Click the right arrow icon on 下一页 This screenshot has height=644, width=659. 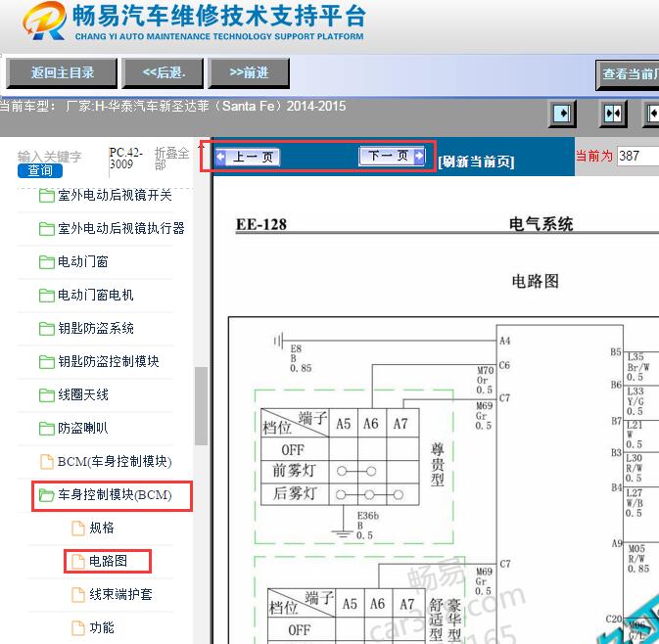[418, 156]
